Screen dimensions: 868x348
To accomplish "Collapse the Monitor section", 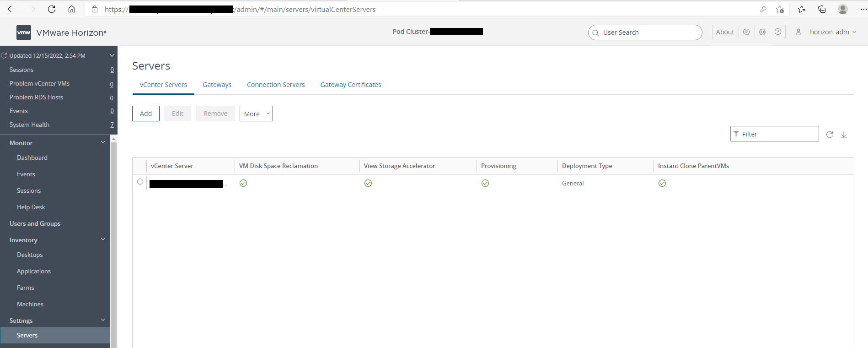I will (x=103, y=142).
